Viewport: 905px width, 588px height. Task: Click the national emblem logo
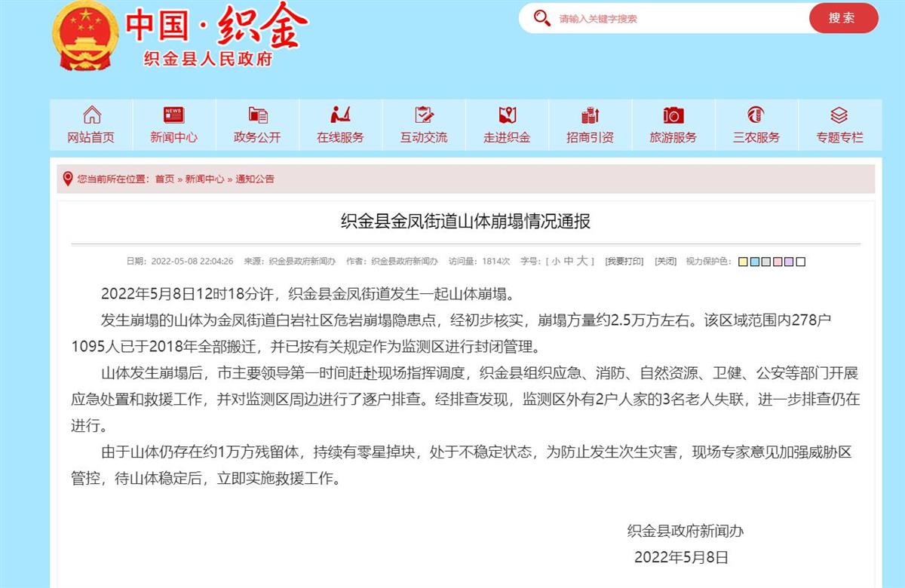(86, 35)
